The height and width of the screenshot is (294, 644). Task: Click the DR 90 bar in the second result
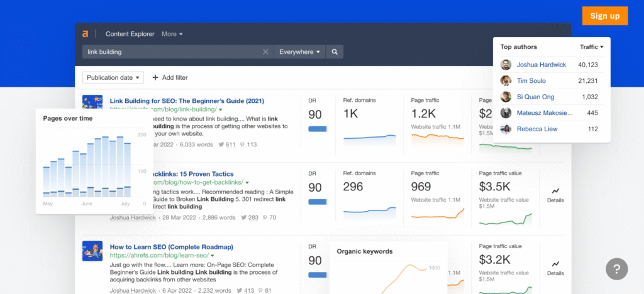click(318, 201)
